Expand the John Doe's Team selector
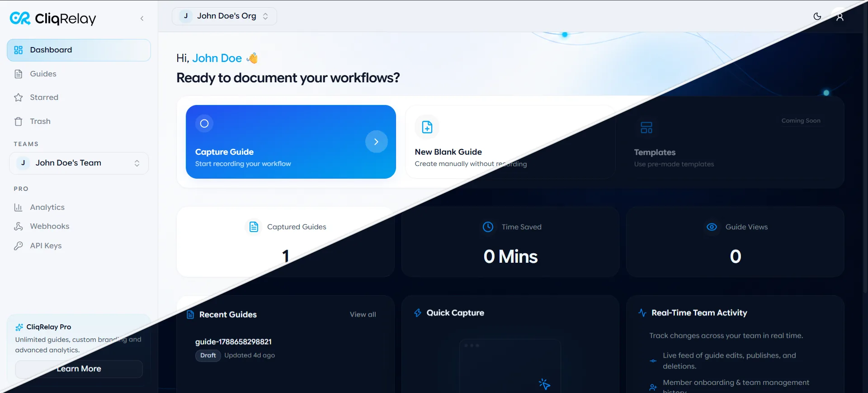 pyautogui.click(x=79, y=163)
